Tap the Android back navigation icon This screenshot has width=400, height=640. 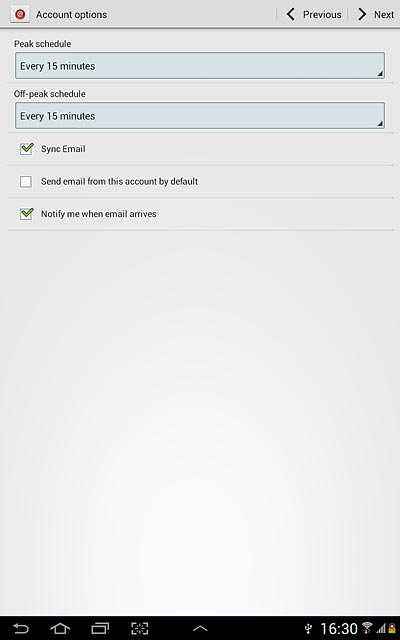tap(20, 628)
